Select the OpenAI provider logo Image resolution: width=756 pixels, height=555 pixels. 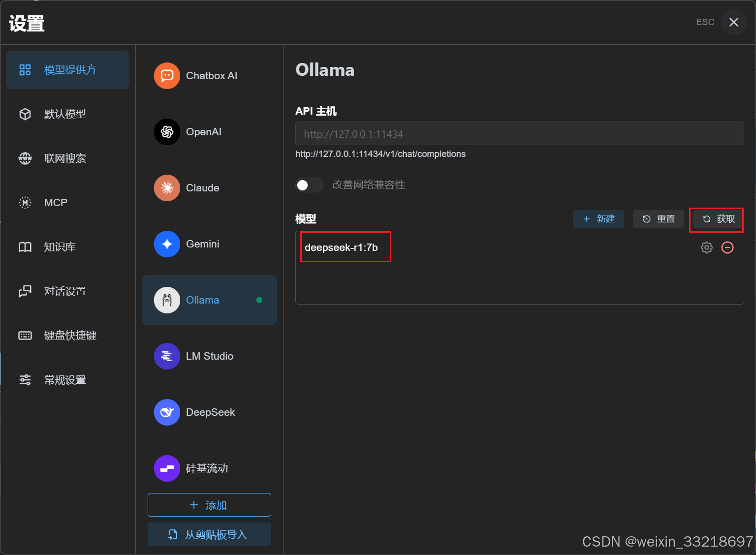coord(167,132)
